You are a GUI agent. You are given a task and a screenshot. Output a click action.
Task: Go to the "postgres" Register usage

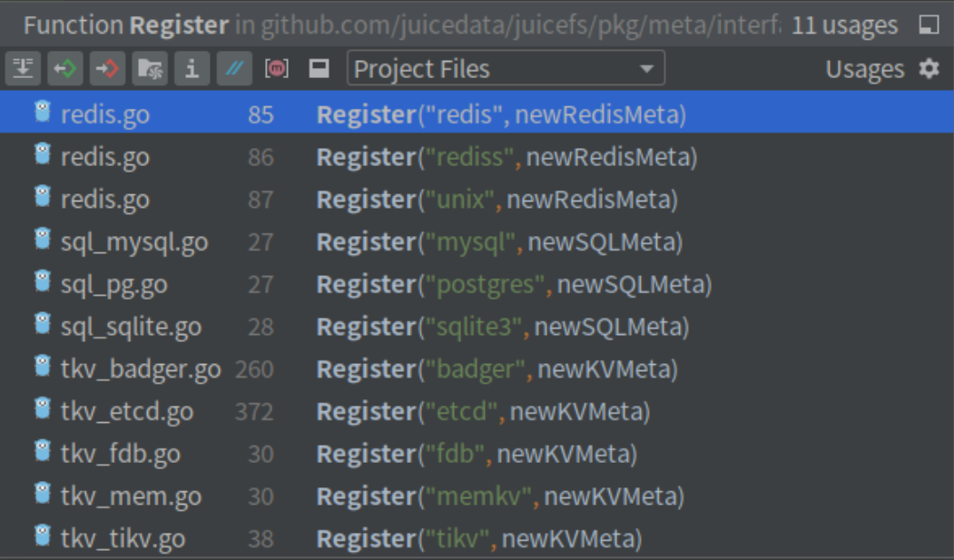[513, 285]
